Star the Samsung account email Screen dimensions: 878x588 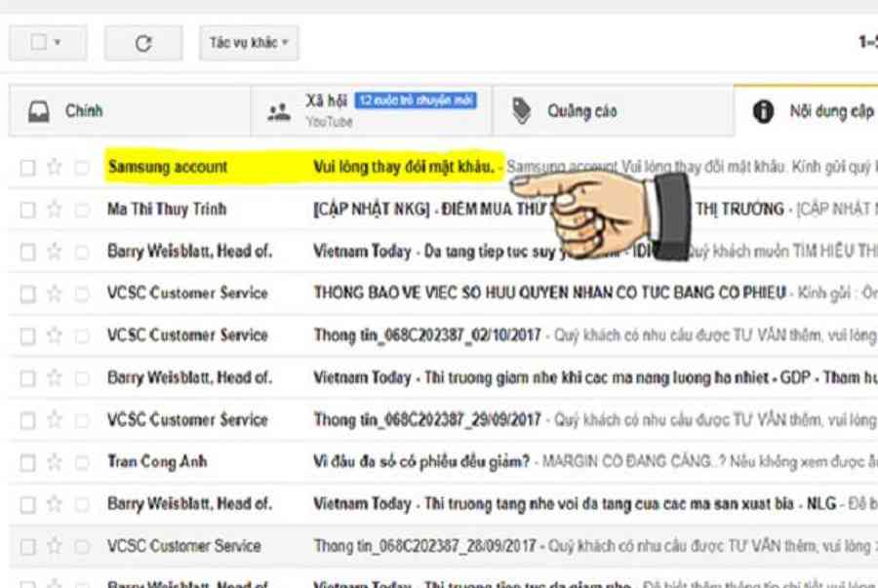click(55, 167)
